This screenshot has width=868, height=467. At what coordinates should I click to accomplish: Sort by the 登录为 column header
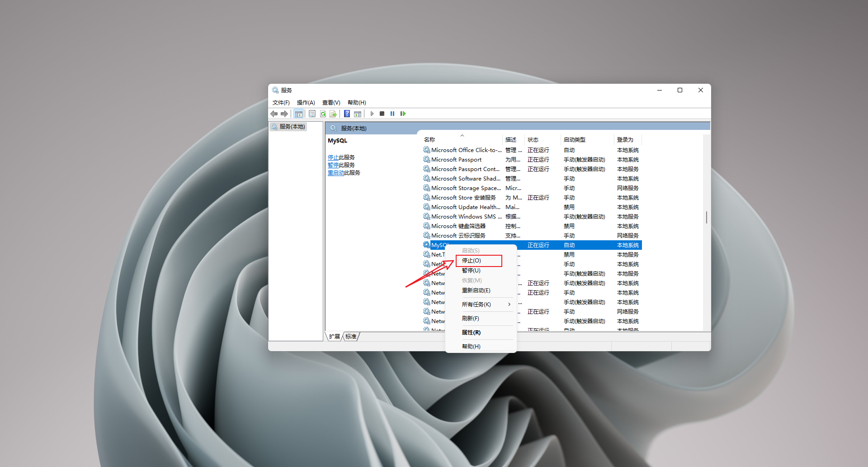pos(628,140)
